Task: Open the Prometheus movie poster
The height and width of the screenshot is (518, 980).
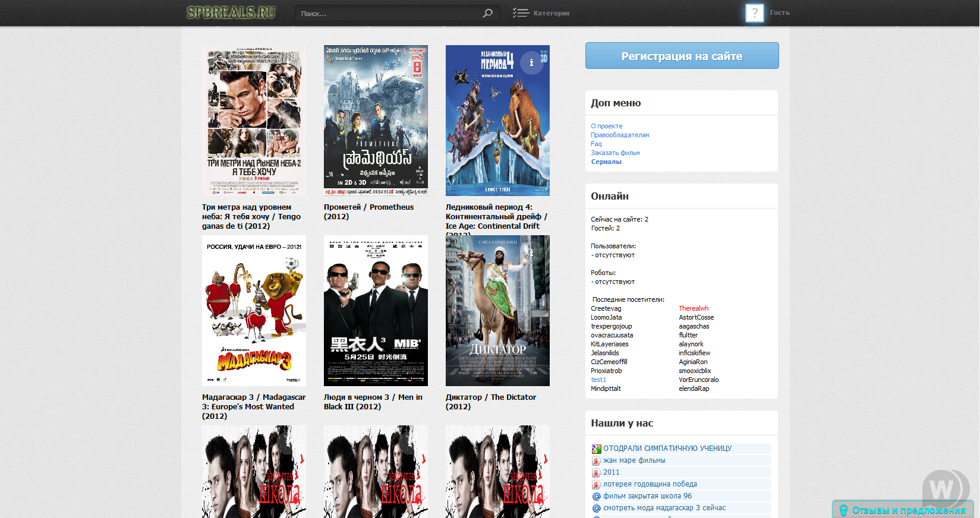Action: click(x=376, y=121)
